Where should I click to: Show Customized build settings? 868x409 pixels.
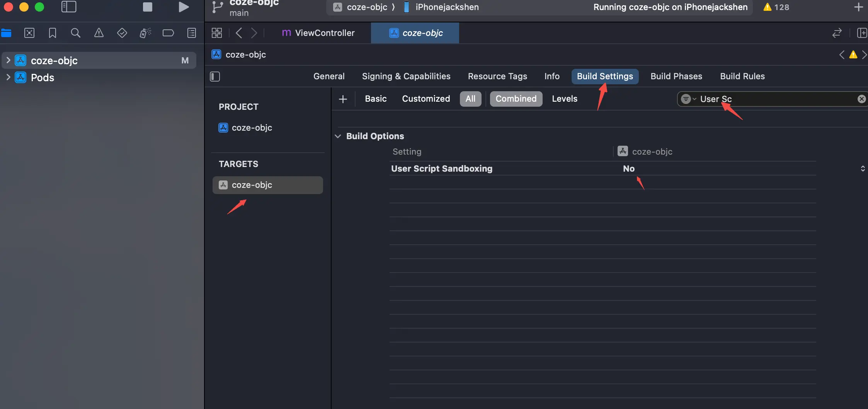(x=426, y=99)
